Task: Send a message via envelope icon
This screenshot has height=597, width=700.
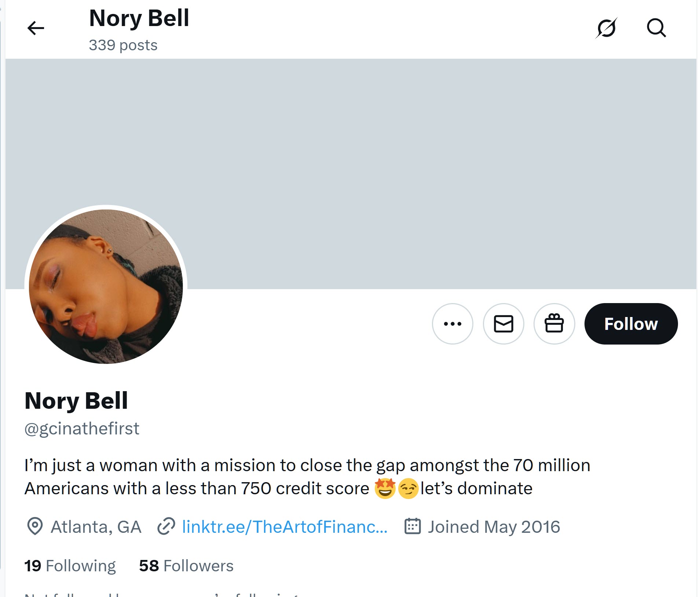Action: 503,324
